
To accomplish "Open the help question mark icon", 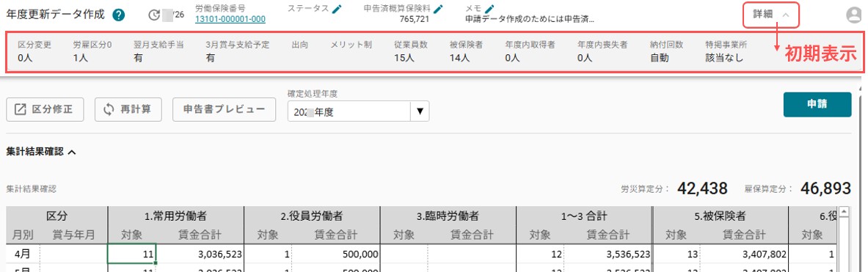I will click(x=118, y=15).
